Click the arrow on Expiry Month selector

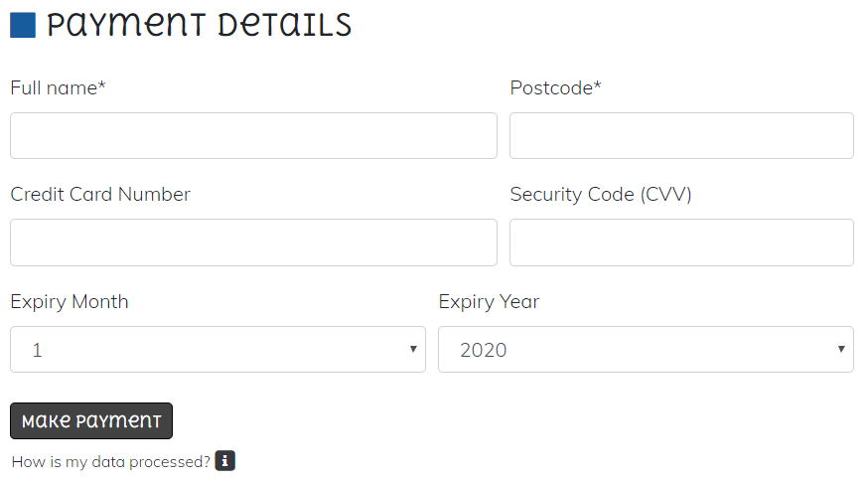413,349
